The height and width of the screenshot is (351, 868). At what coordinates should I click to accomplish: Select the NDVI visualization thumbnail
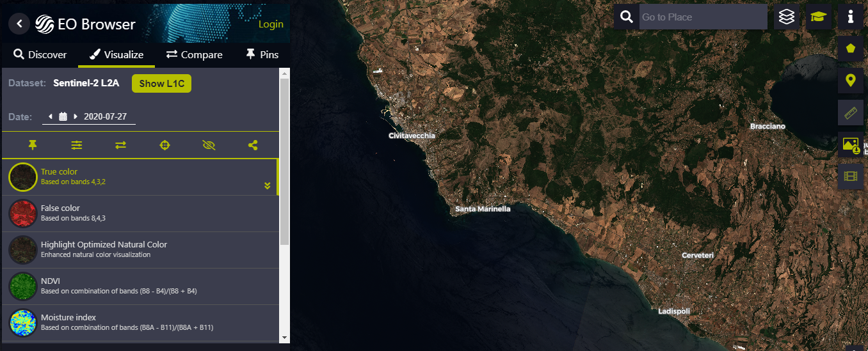(x=23, y=286)
